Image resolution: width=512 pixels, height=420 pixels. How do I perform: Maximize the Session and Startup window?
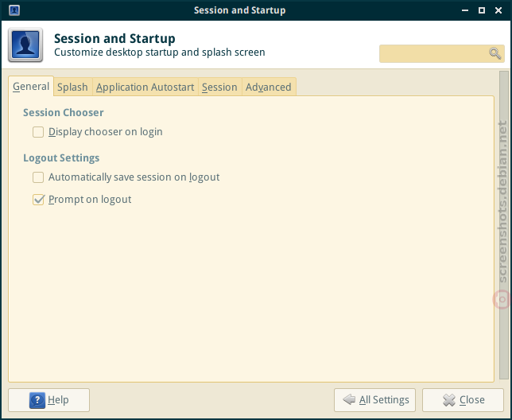click(x=482, y=10)
